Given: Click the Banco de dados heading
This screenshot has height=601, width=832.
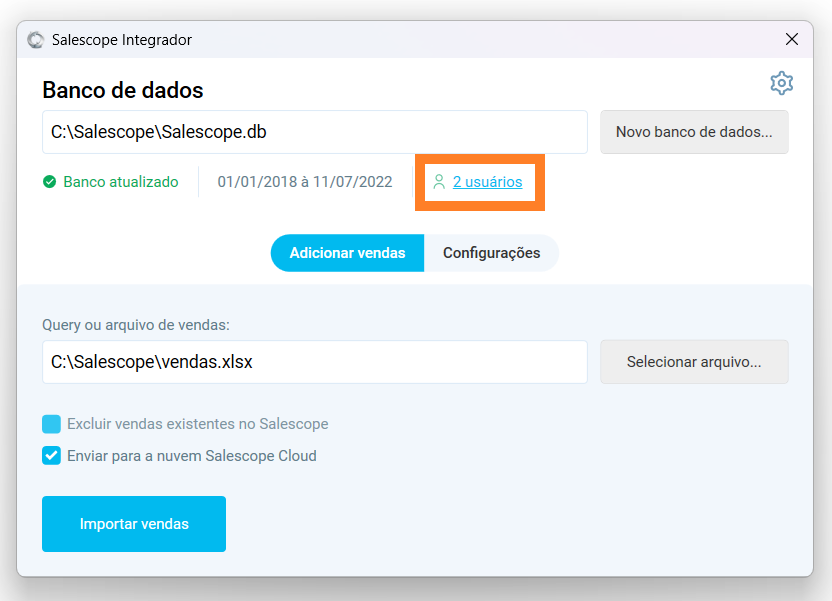Looking at the screenshot, I should (123, 90).
